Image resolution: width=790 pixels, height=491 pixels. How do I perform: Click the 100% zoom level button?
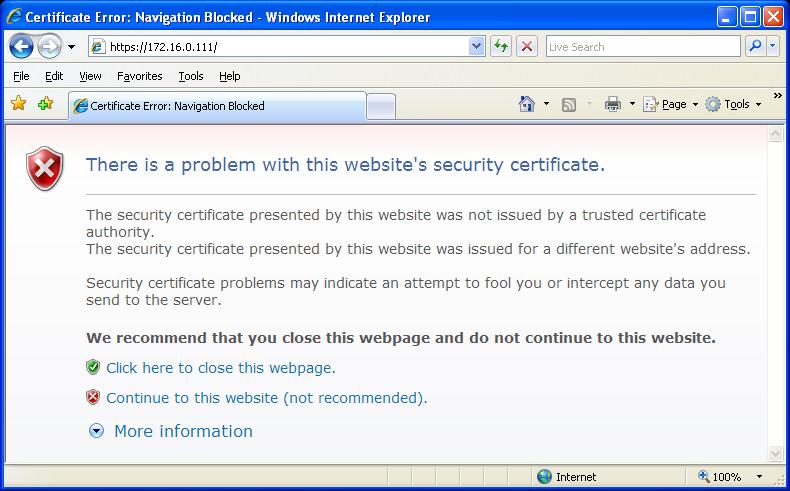point(719,476)
